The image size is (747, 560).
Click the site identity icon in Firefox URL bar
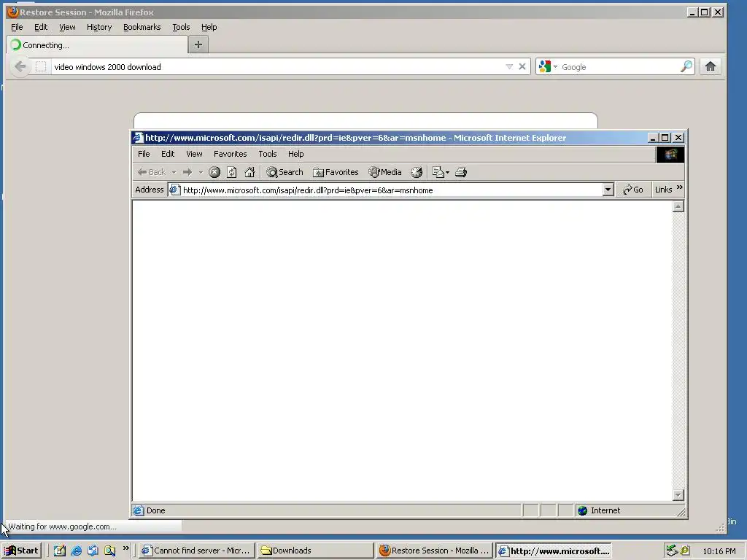pos(41,66)
